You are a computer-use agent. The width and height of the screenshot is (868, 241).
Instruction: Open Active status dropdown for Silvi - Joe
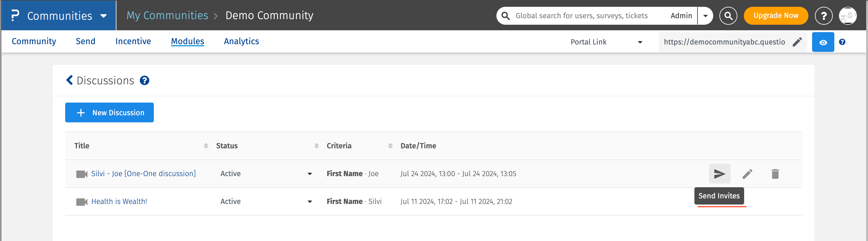point(309,174)
